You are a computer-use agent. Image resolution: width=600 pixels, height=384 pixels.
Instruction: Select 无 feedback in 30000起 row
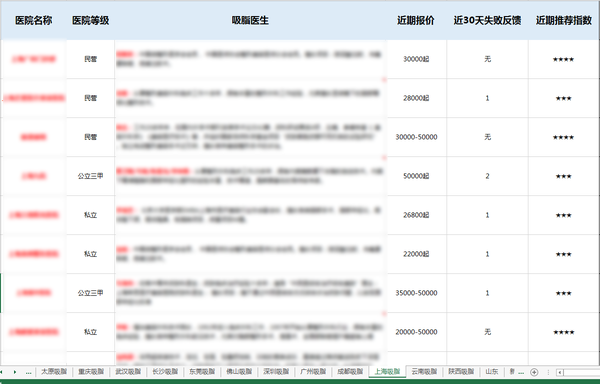487,59
